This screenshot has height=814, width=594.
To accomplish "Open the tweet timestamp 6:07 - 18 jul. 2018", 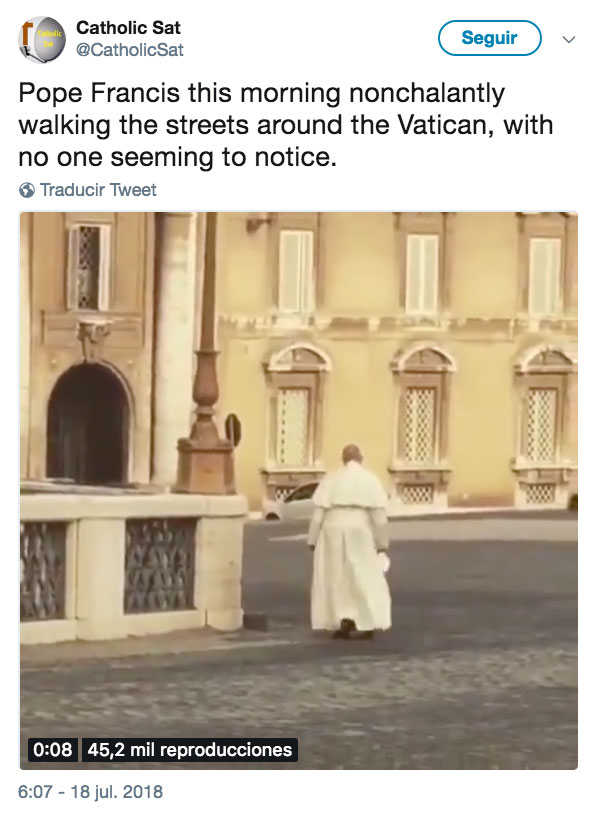I will [90, 792].
